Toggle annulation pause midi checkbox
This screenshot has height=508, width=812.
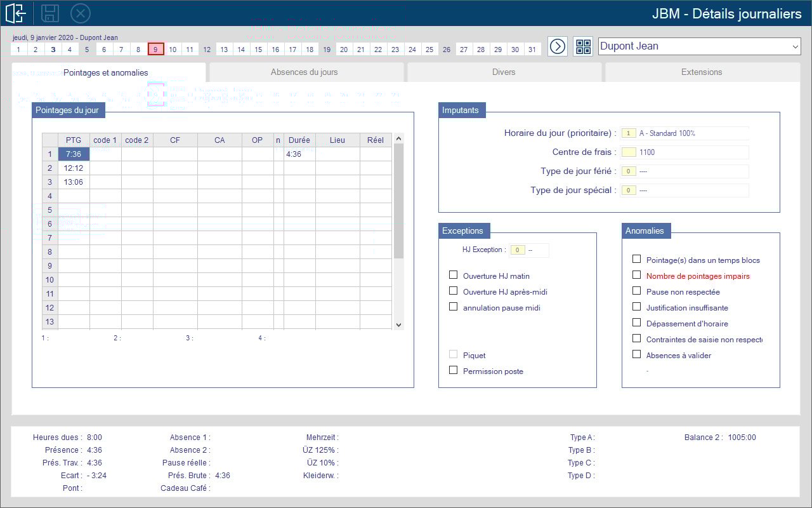coord(453,307)
